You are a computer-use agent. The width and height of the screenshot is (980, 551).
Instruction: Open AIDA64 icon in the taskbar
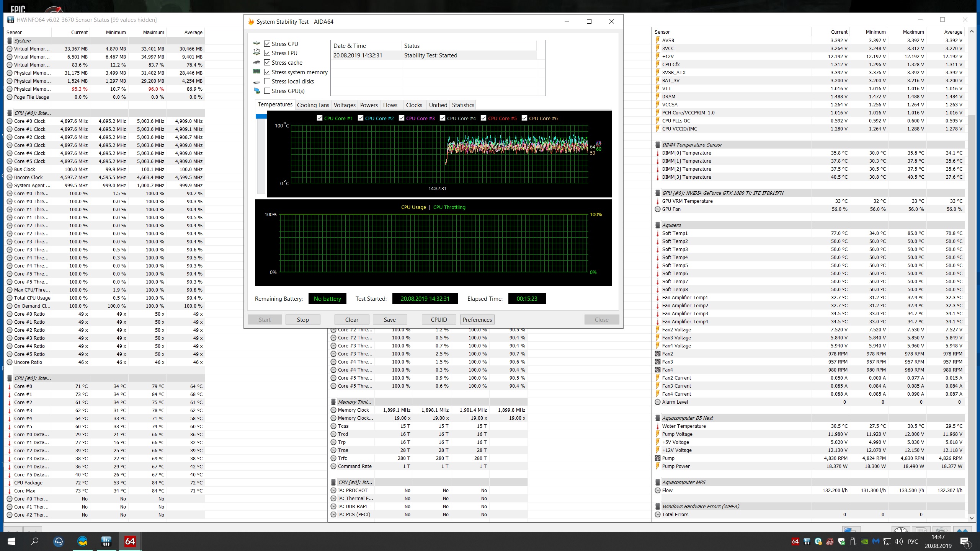[130, 541]
